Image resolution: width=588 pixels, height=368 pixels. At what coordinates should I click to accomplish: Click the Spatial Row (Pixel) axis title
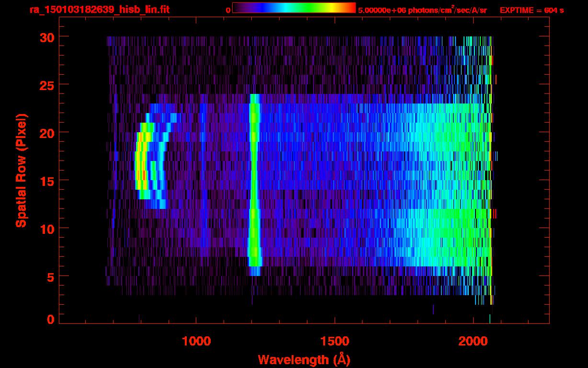click(x=21, y=170)
